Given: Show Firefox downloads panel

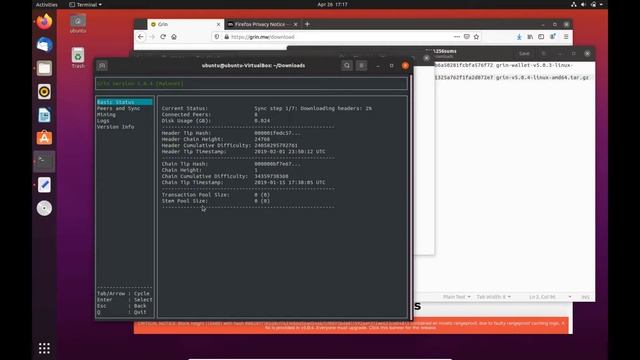Looking at the screenshot, I should (x=519, y=37).
